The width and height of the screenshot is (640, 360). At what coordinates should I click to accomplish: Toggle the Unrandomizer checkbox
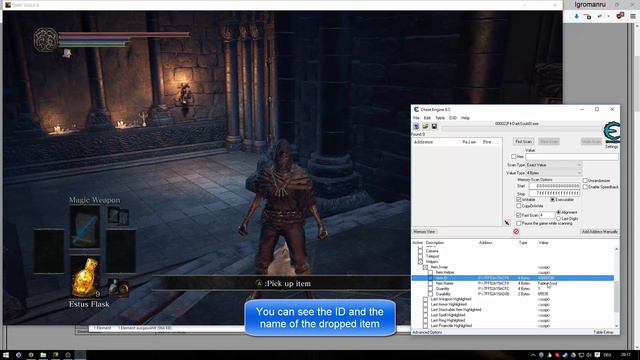[585, 180]
